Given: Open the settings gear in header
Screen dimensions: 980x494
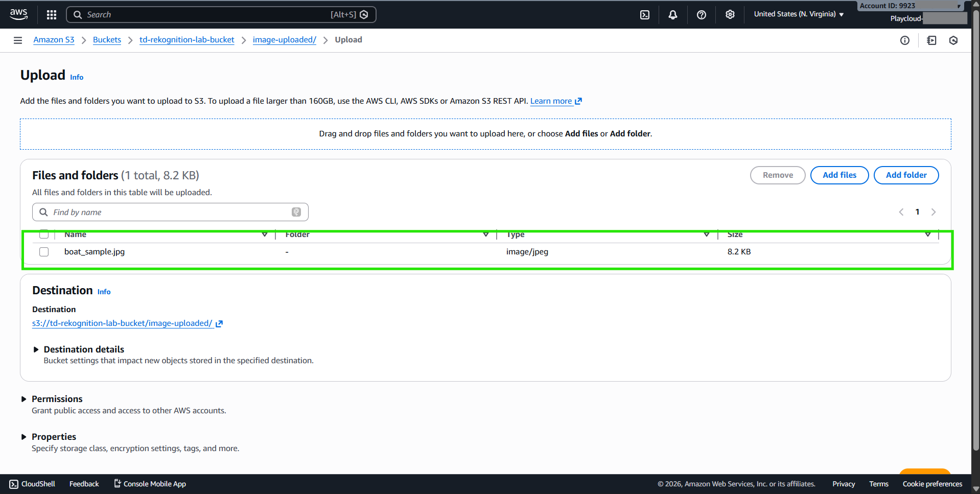Looking at the screenshot, I should (x=730, y=15).
